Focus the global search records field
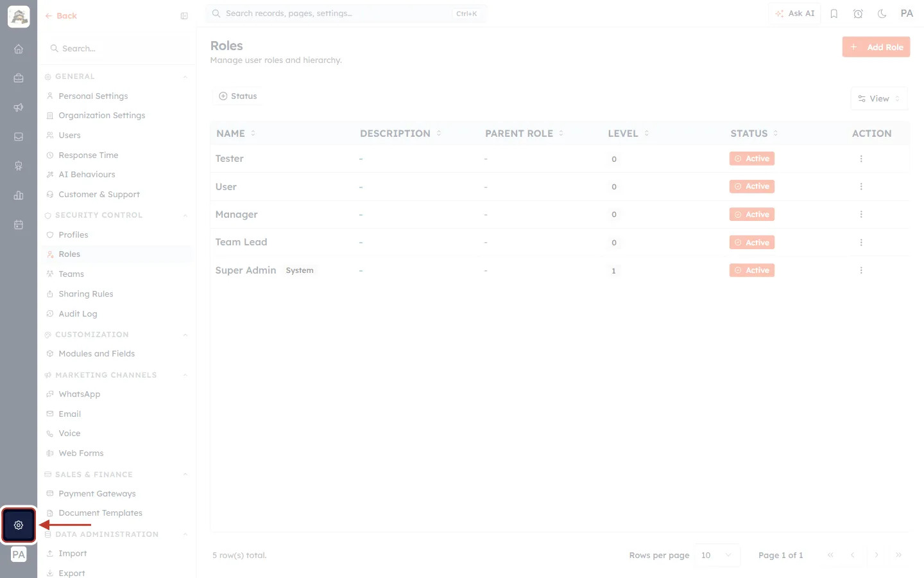 345,13
